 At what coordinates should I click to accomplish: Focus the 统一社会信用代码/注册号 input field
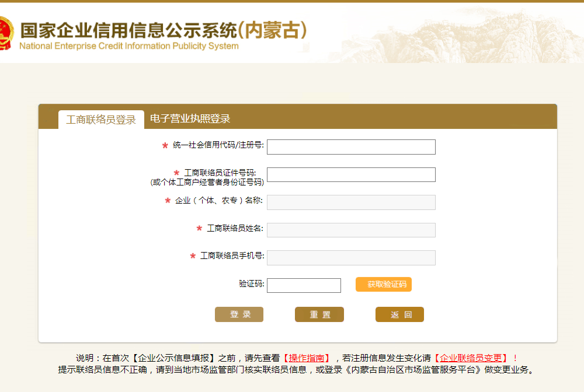point(351,147)
